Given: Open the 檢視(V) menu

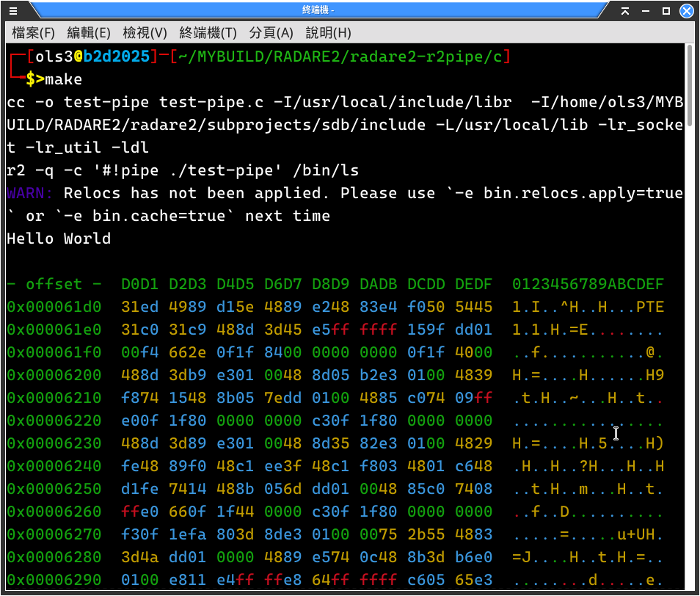Looking at the screenshot, I should click(x=145, y=33).
